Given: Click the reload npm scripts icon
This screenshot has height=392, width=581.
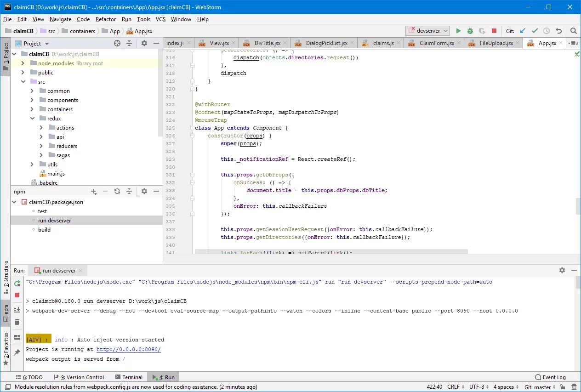Looking at the screenshot, I should (x=117, y=191).
